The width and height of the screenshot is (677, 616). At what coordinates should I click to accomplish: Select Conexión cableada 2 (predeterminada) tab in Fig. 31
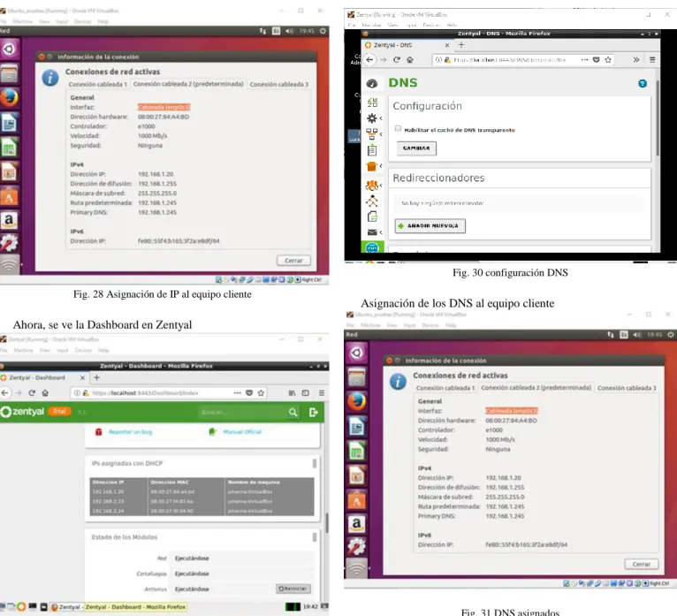[x=536, y=388]
